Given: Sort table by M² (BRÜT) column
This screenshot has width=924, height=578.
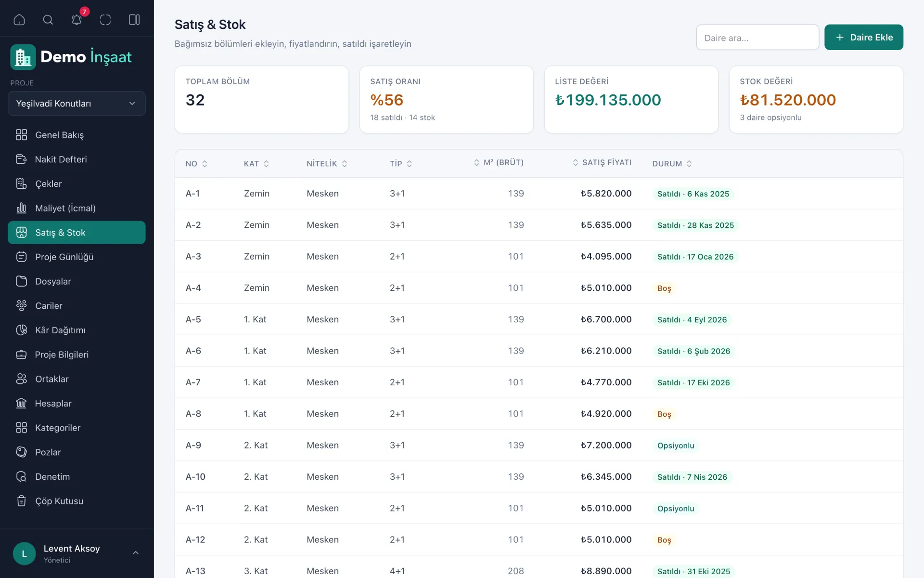Looking at the screenshot, I should (x=499, y=163).
